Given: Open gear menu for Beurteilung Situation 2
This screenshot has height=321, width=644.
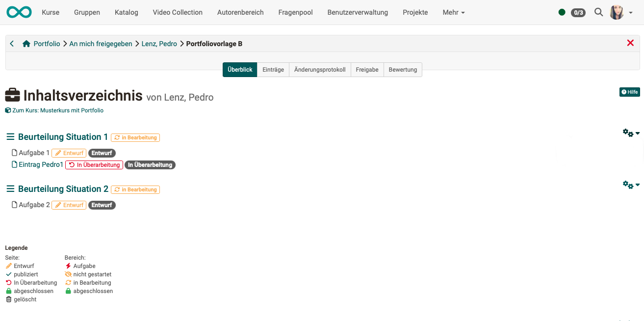Looking at the screenshot, I should [x=631, y=185].
